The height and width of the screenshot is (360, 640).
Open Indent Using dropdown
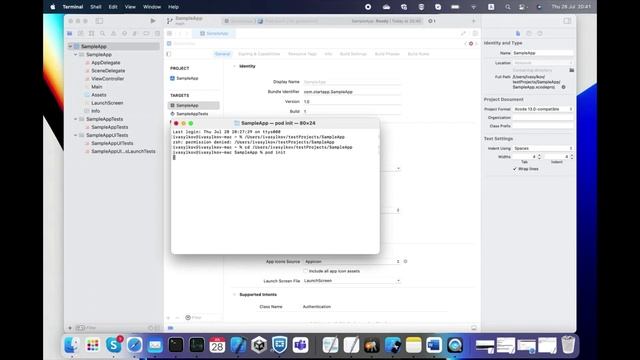tap(543, 149)
